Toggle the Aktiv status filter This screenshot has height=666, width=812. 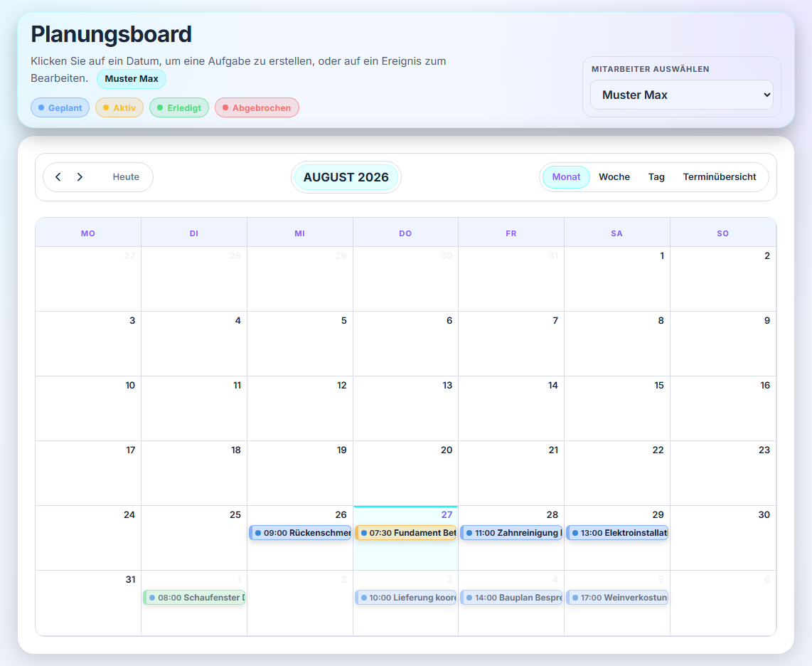(x=119, y=108)
